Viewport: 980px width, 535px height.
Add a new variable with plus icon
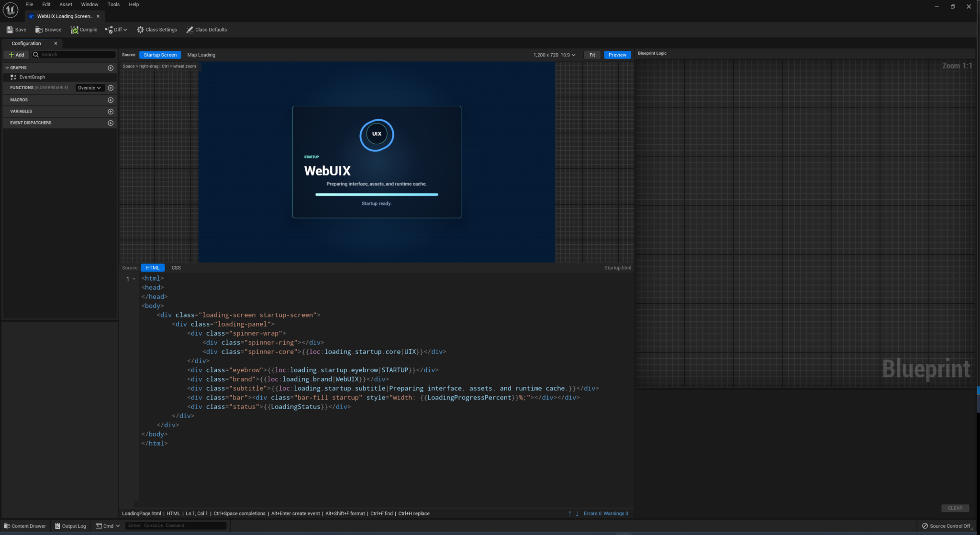(x=111, y=112)
